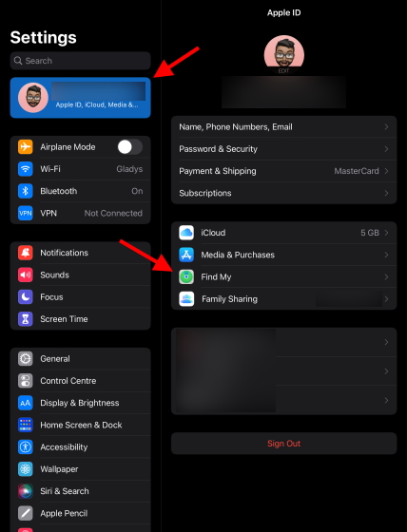Expand the Media & Purchases chevron

(x=386, y=255)
